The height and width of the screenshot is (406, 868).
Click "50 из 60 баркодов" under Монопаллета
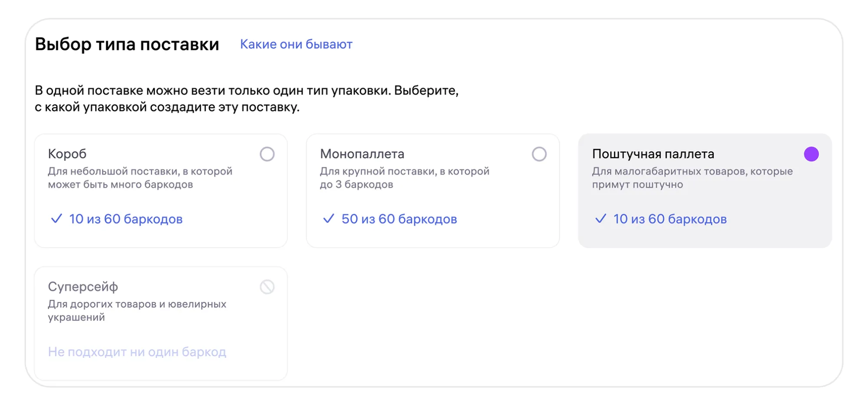(399, 219)
